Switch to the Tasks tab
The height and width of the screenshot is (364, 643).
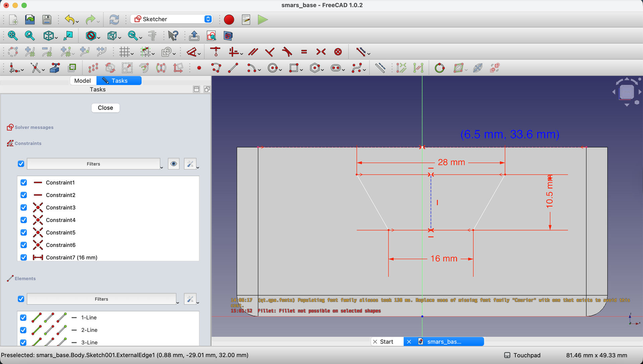[119, 81]
